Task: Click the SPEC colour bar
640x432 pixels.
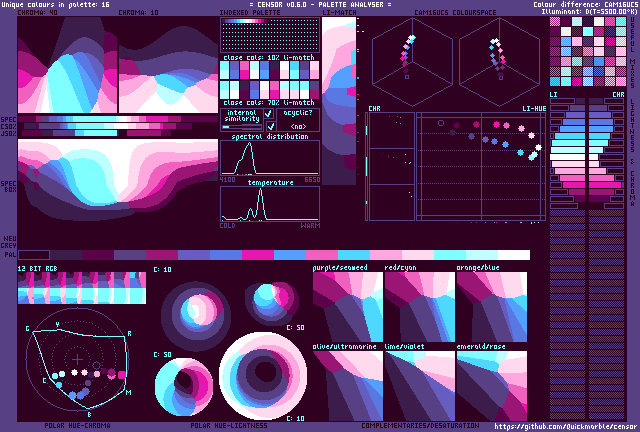Action: coord(118,119)
